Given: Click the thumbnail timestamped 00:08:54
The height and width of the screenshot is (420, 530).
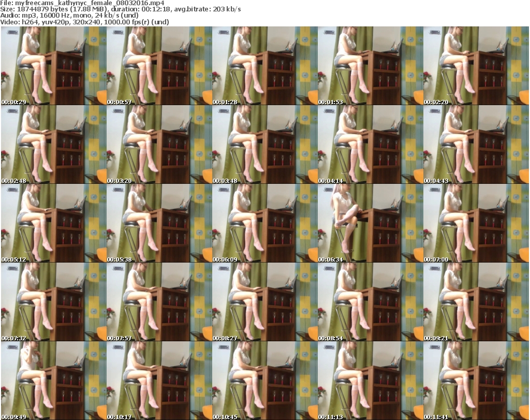Looking at the screenshot, I should (x=370, y=302).
